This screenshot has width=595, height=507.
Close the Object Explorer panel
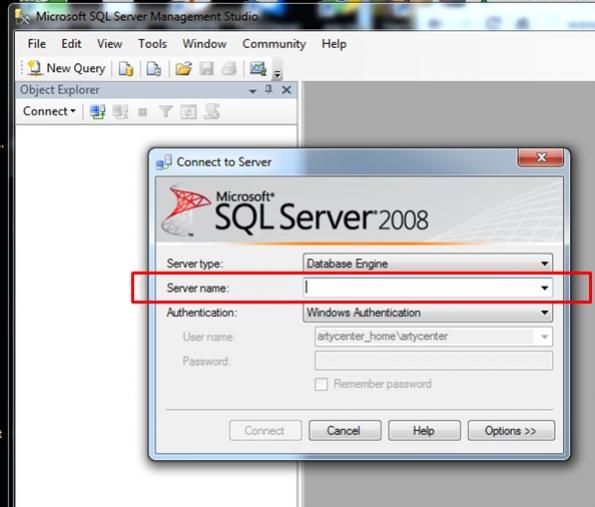pyautogui.click(x=286, y=90)
